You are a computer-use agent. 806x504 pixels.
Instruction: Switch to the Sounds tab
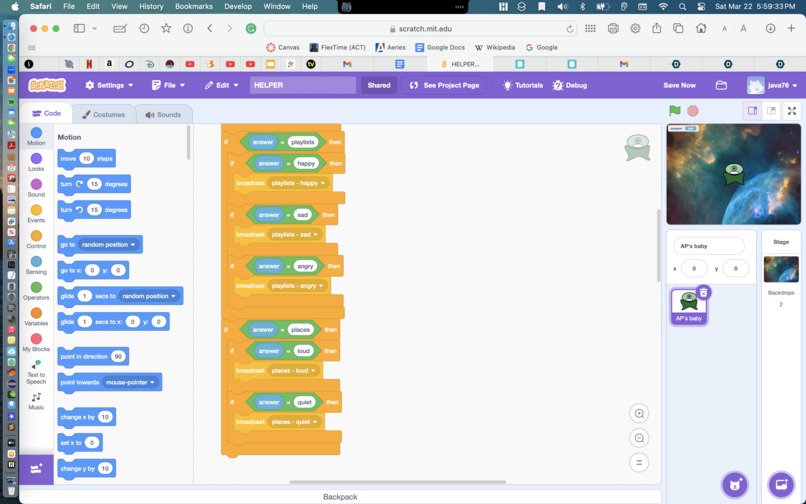point(163,114)
